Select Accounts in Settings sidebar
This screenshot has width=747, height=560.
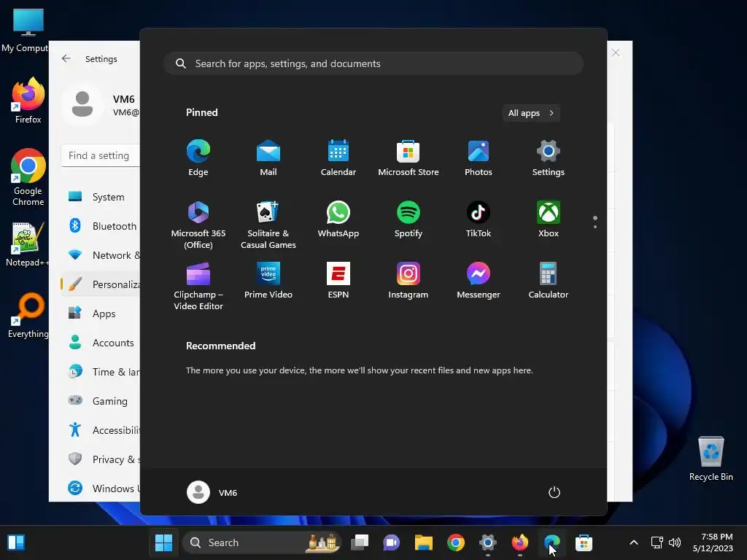point(101,343)
